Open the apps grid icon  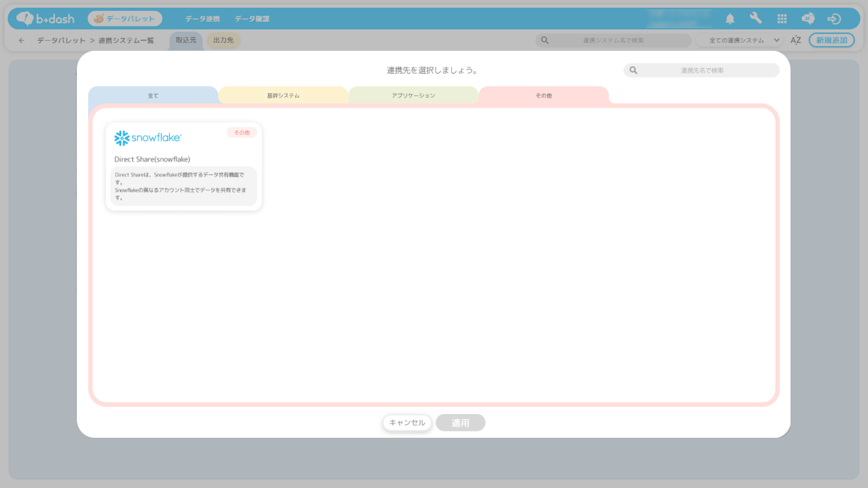tap(782, 19)
